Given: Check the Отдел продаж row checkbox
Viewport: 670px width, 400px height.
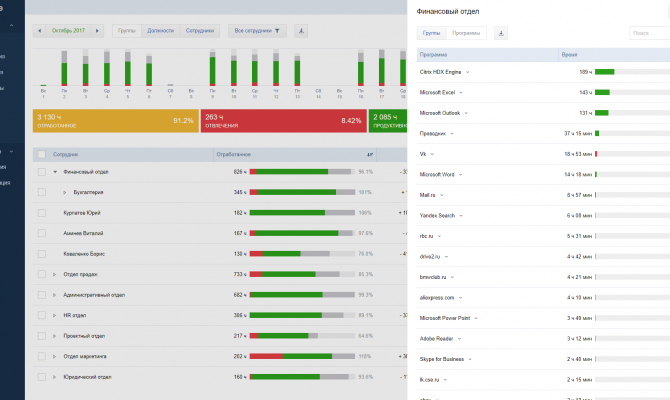Looking at the screenshot, I should click(41, 274).
